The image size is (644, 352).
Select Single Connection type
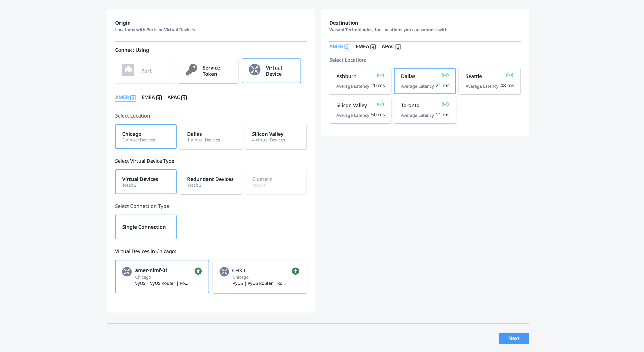click(146, 227)
